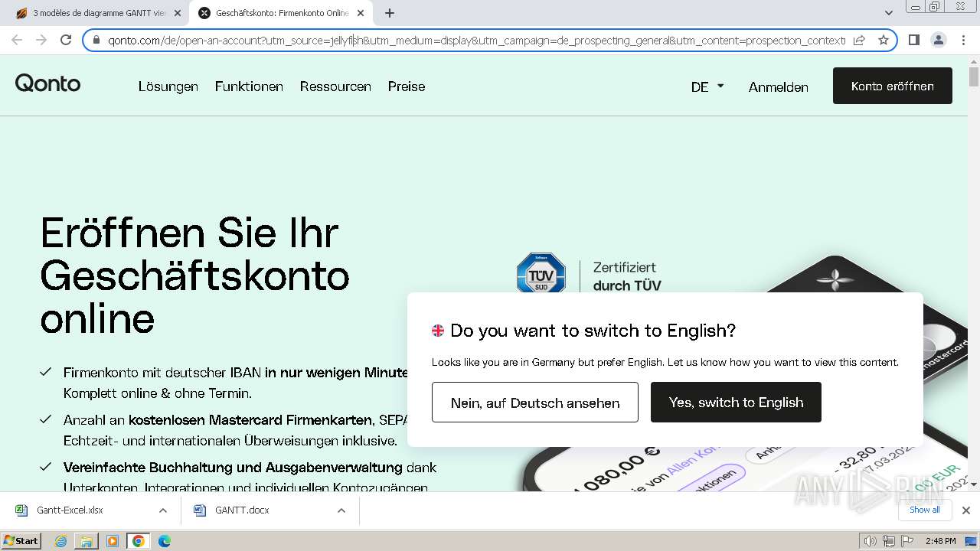This screenshot has height=551, width=980.
Task: Click the Qonto logo
Action: pos(47,84)
